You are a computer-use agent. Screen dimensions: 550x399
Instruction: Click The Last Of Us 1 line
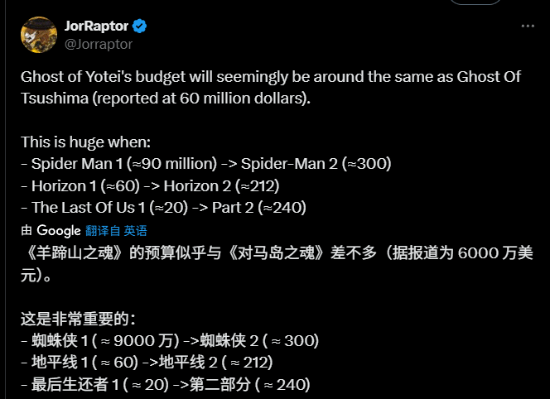coord(163,208)
